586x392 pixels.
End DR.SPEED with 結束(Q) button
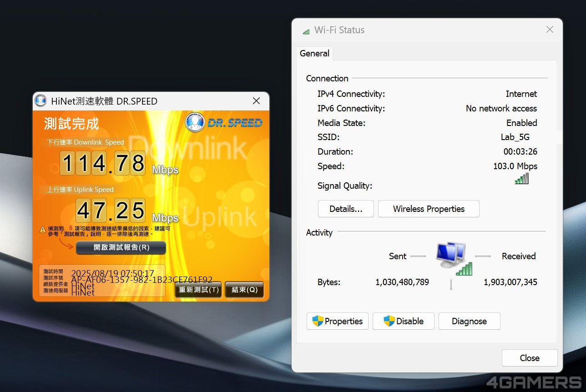pos(244,289)
